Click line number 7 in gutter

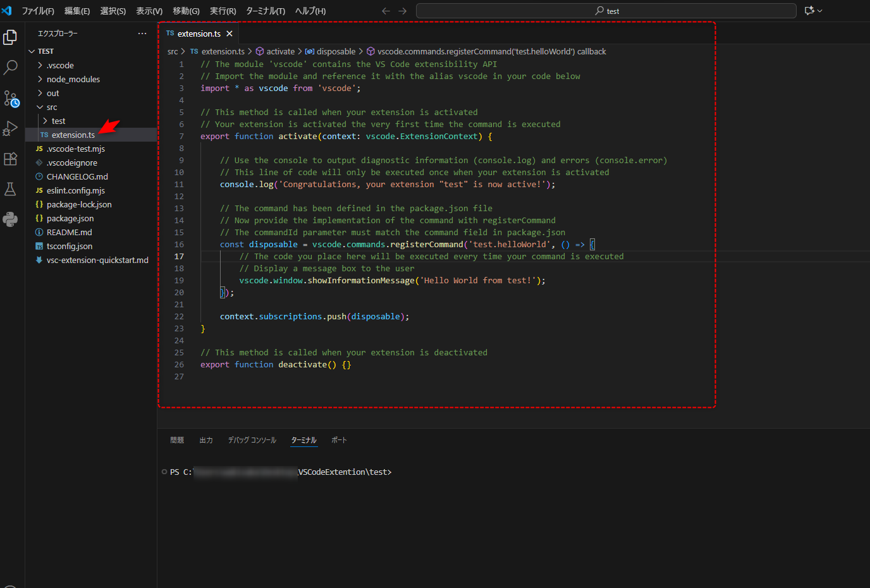click(181, 136)
